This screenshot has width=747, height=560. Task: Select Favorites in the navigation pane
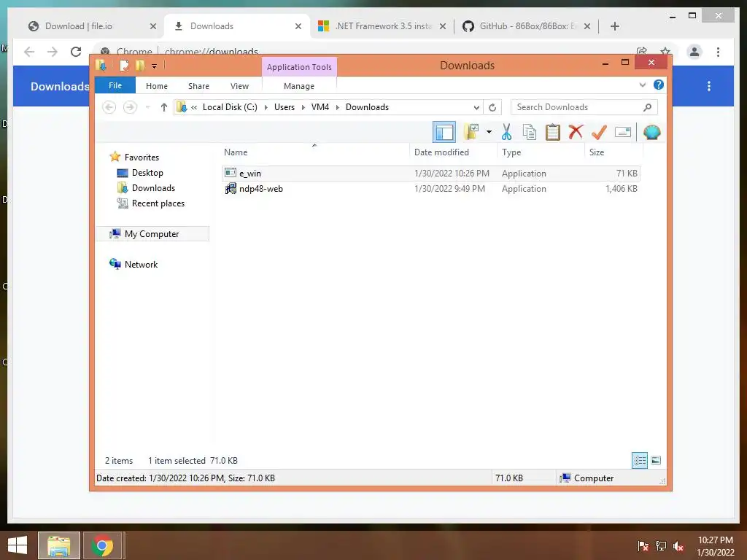(142, 157)
